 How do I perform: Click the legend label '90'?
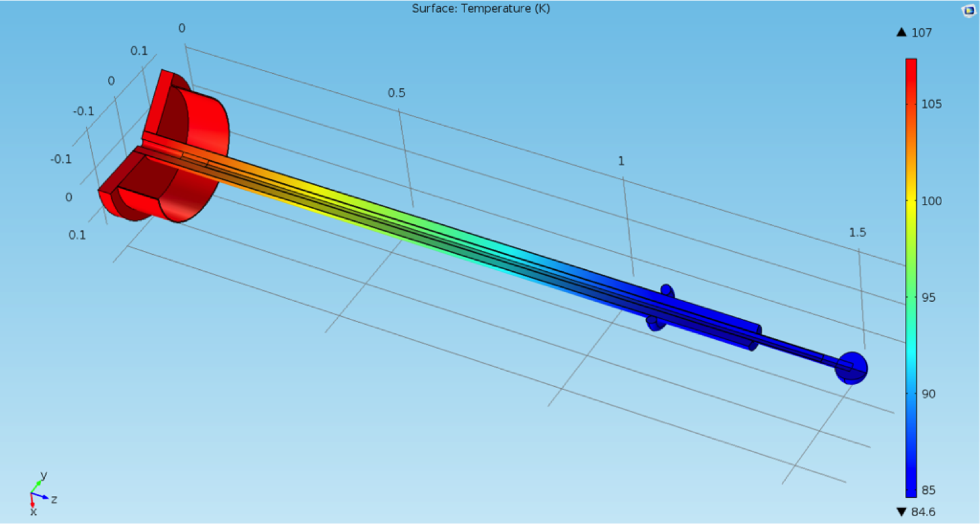tap(930, 394)
